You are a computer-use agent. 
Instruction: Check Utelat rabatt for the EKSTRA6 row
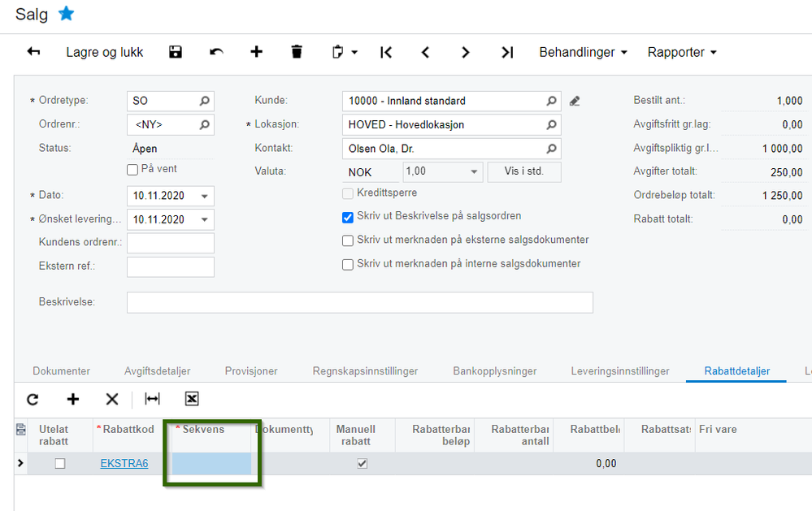tap(60, 463)
